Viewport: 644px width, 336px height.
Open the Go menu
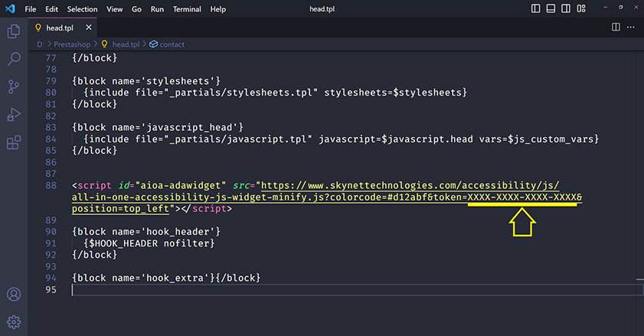pos(136,9)
